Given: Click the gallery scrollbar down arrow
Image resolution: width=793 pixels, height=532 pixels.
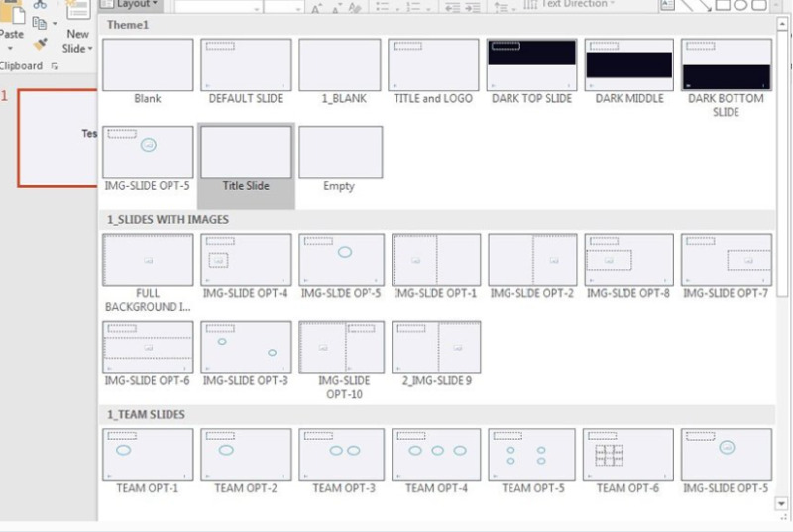Looking at the screenshot, I should [782, 503].
